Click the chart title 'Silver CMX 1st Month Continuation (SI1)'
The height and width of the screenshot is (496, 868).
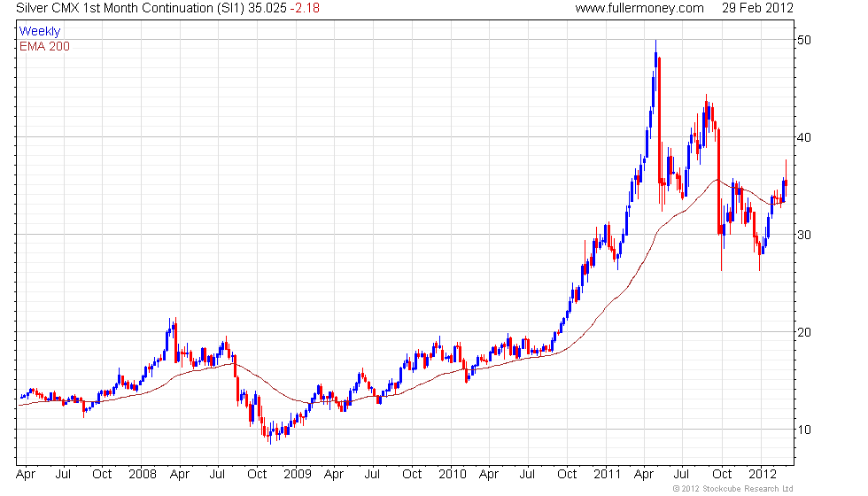click(x=130, y=8)
